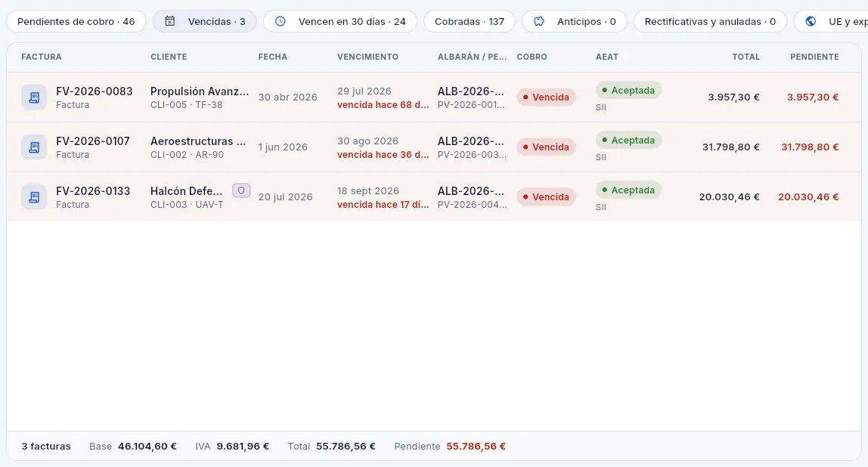This screenshot has height=467, width=868.
Task: Open invoice number FV-2026-0083
Action: [x=94, y=91]
